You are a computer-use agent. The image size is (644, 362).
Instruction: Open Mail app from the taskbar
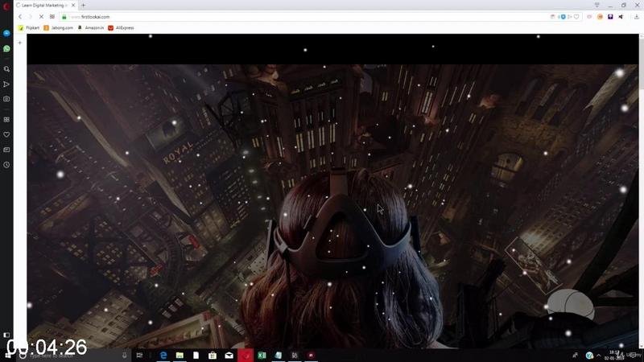tap(229, 356)
